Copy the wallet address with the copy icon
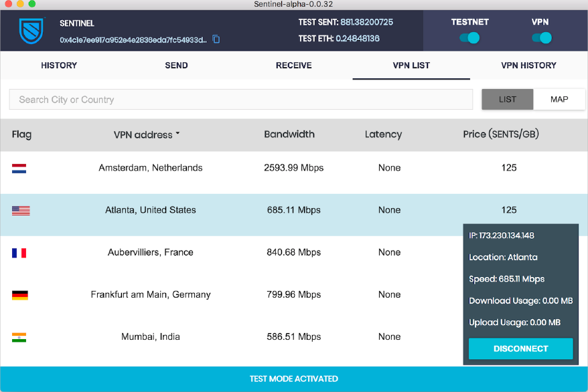The image size is (588, 392). (x=216, y=39)
